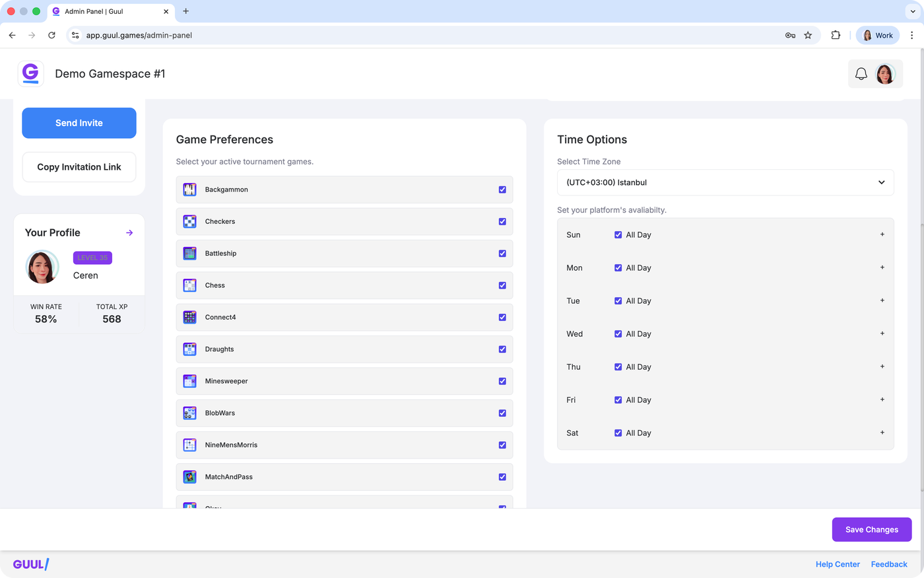This screenshot has height=578, width=924.
Task: Click the Backgammon game icon
Action: coord(190,190)
